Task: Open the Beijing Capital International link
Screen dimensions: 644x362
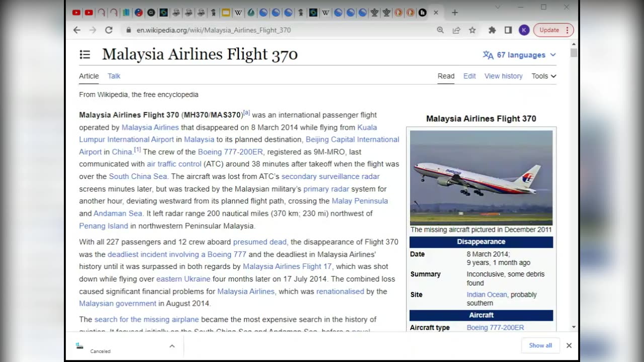Action: (x=352, y=139)
